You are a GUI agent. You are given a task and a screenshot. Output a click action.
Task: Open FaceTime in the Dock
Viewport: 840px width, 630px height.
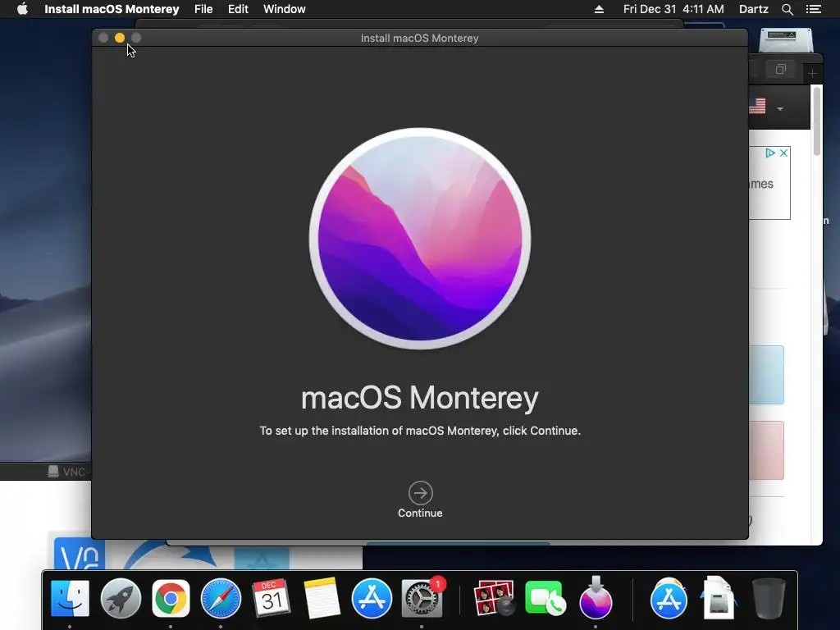[x=546, y=598]
